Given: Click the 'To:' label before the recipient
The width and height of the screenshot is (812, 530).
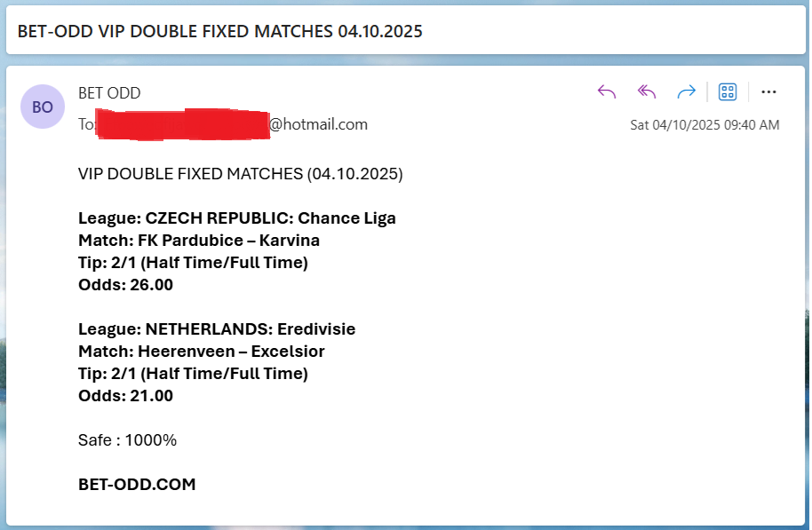Looking at the screenshot, I should click(x=86, y=124).
